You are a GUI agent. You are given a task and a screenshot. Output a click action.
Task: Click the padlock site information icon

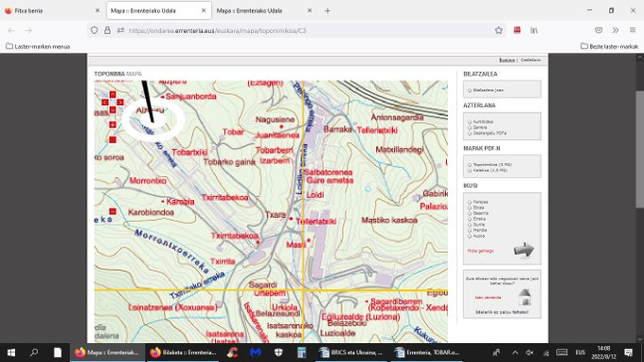pyautogui.click(x=107, y=30)
